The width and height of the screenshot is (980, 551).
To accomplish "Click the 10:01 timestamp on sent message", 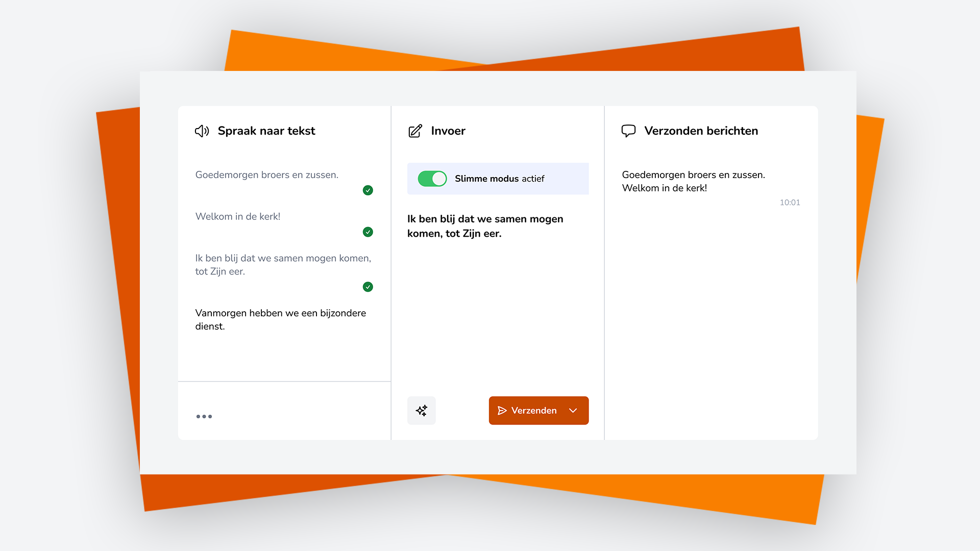I will pos(790,202).
